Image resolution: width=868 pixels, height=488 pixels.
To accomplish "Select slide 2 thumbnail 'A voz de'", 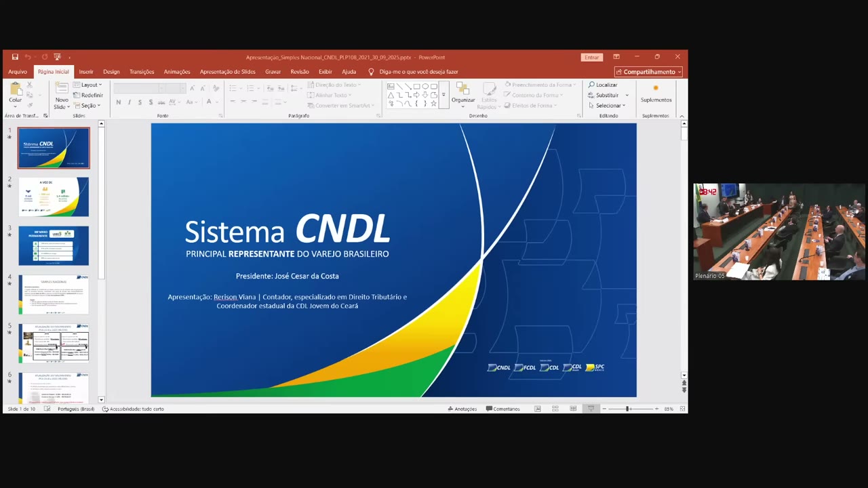I will pos(54,197).
